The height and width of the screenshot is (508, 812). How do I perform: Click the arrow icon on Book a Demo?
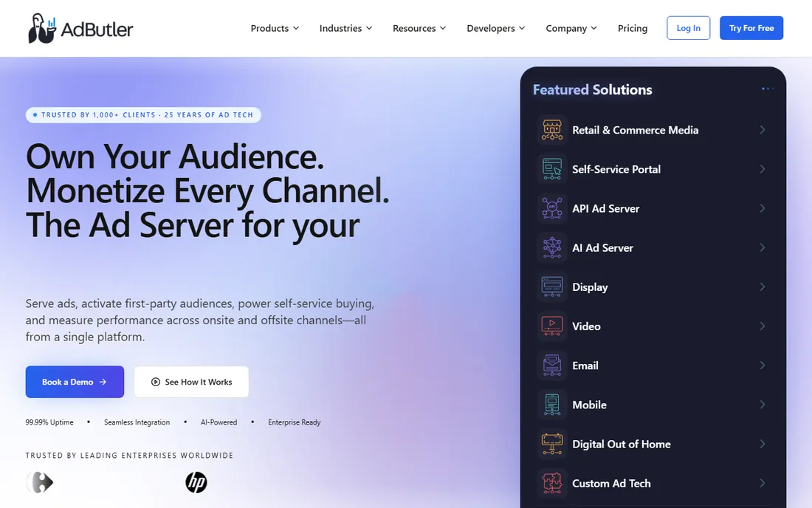(103, 382)
